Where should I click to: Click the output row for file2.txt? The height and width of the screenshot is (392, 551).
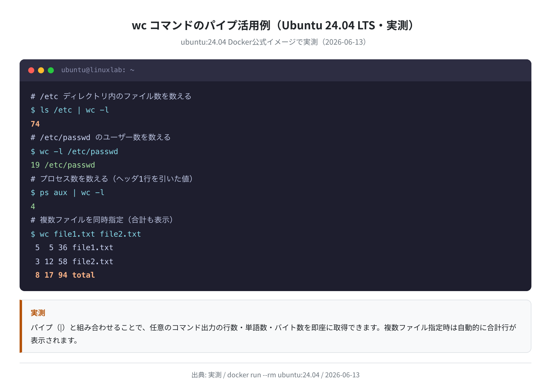tap(74, 261)
